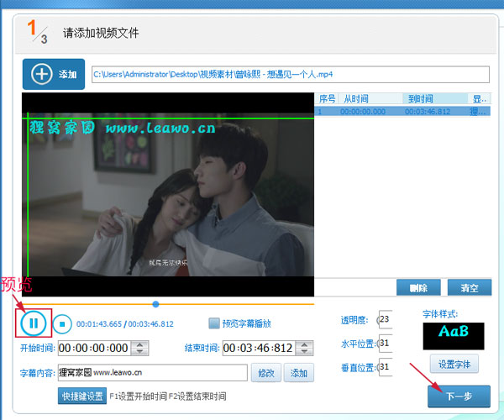
Task: Increase start time with up arrow
Action: [x=139, y=344]
